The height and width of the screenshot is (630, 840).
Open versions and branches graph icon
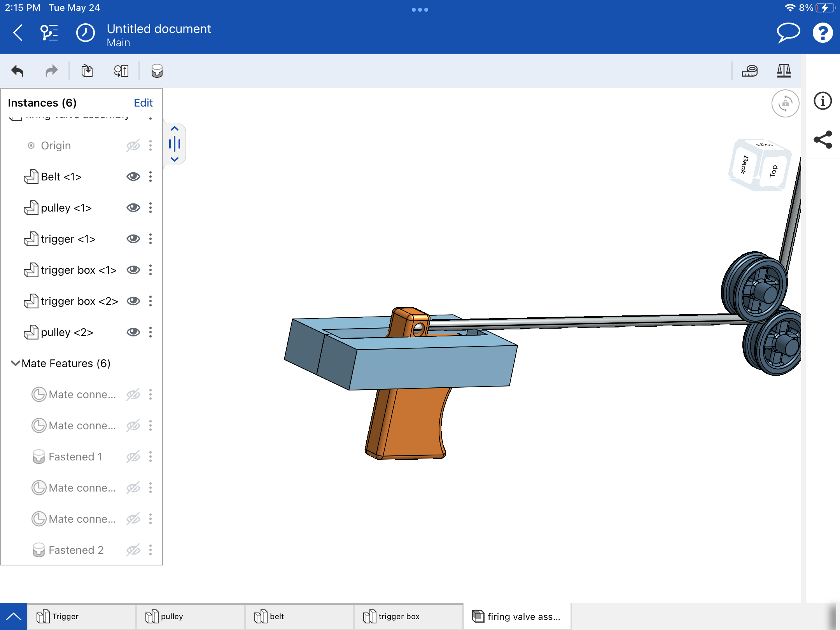click(x=49, y=33)
